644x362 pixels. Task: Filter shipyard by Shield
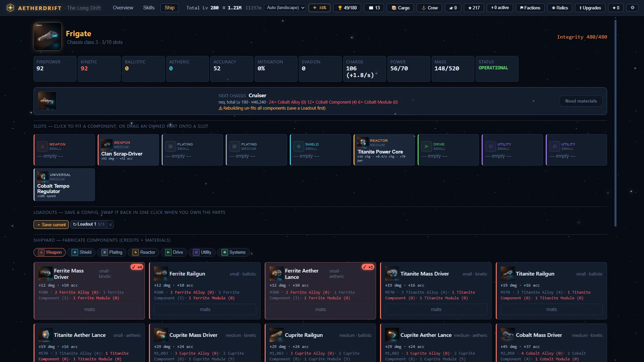82,252
